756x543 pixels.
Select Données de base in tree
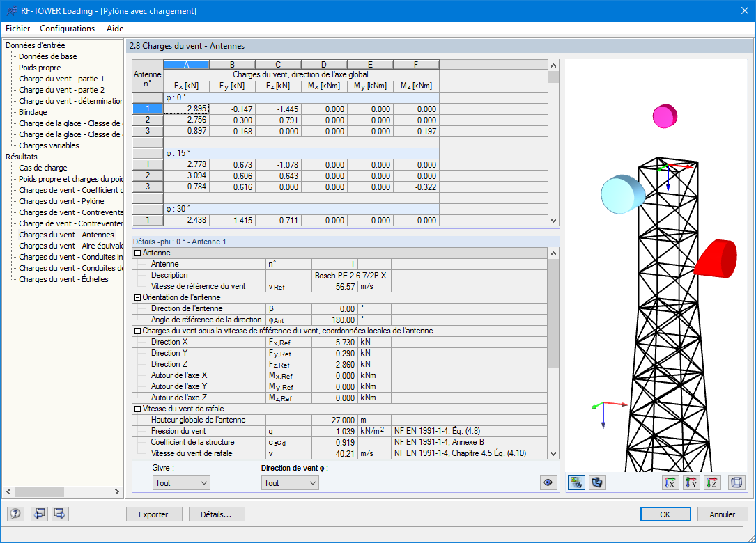(48, 56)
